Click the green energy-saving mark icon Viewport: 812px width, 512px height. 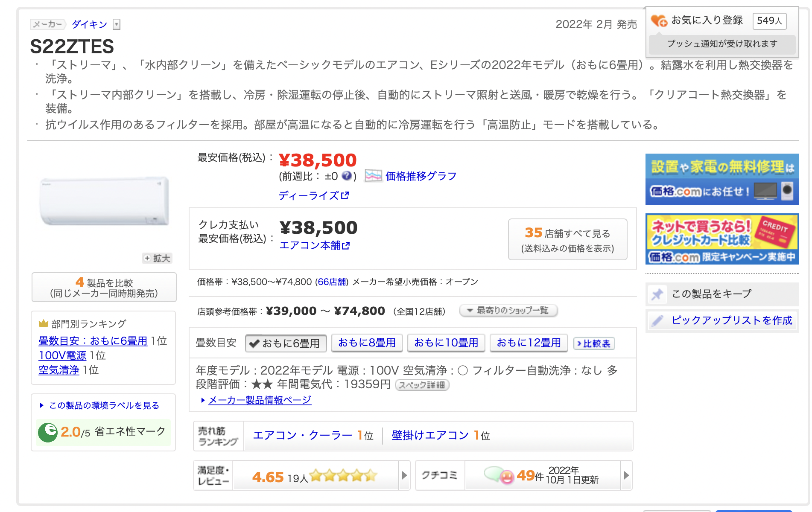coord(48,432)
